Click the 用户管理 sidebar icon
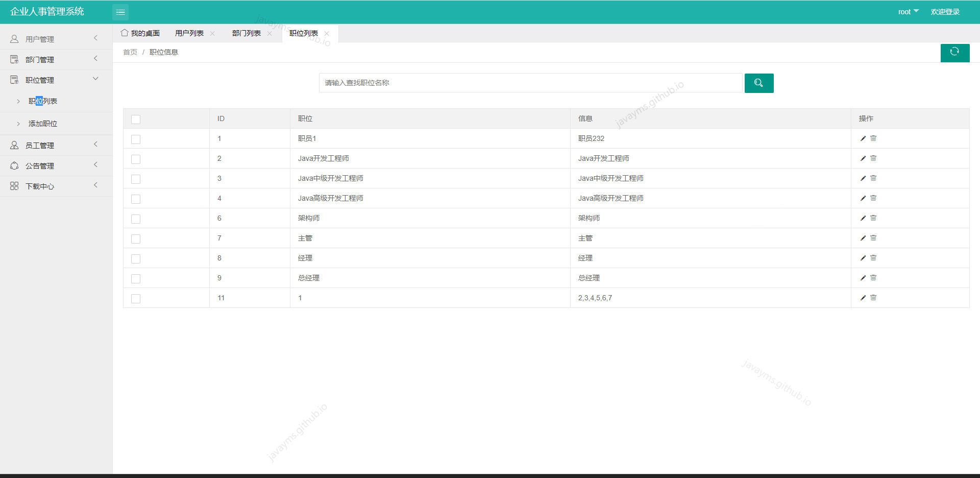 click(x=14, y=38)
